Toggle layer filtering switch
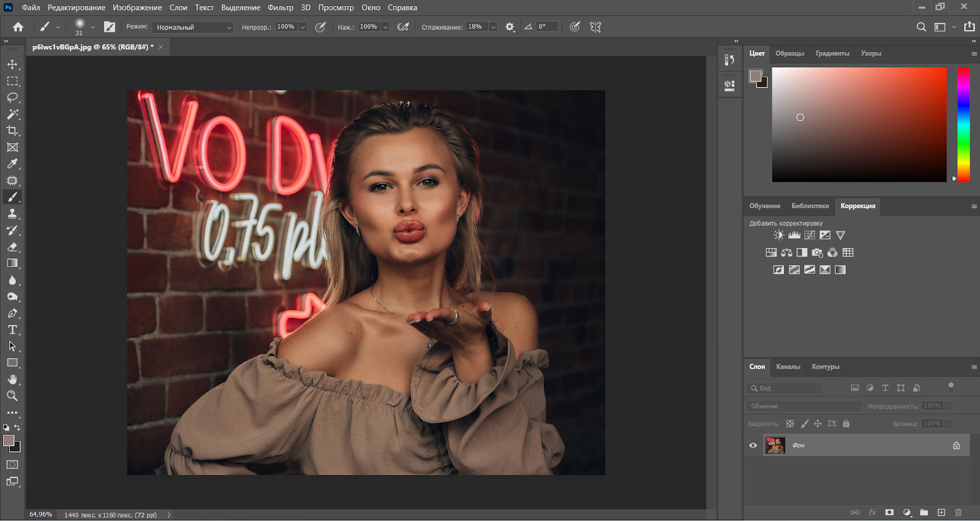The width and height of the screenshot is (980, 521). tap(951, 387)
